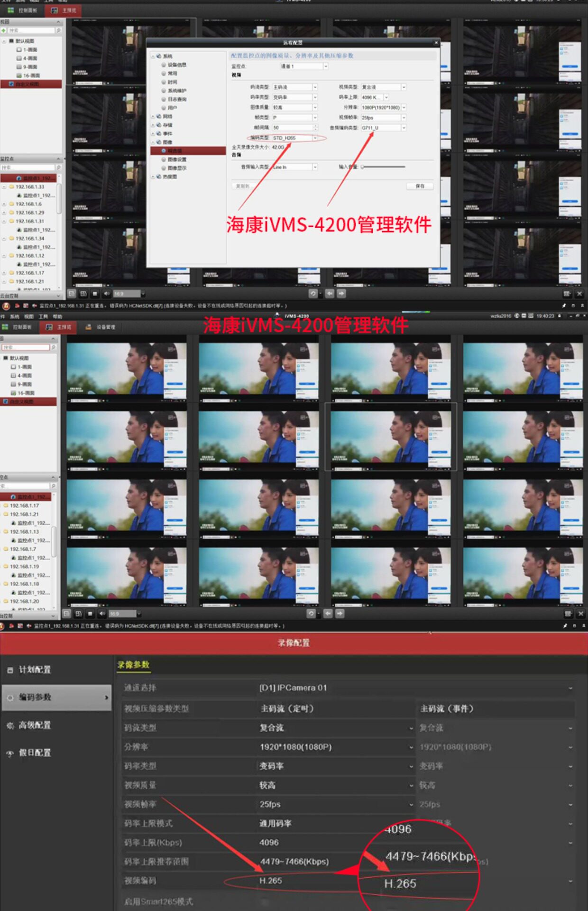This screenshot has width=588, height=911.
Task: Select 主预览 tab in middle window
Action: click(58, 327)
